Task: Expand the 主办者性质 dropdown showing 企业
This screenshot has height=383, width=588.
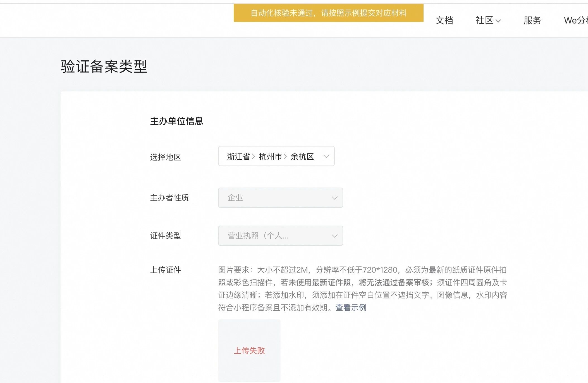Action: [280, 198]
